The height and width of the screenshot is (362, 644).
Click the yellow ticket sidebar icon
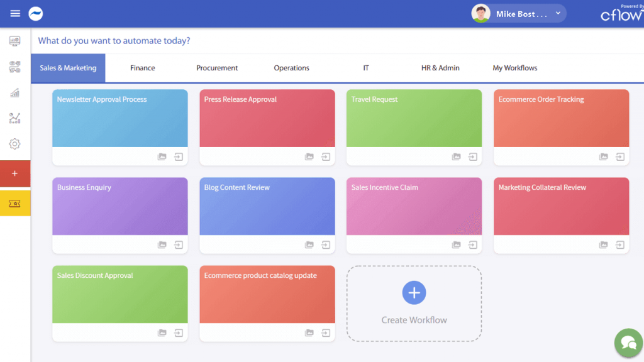pyautogui.click(x=15, y=204)
